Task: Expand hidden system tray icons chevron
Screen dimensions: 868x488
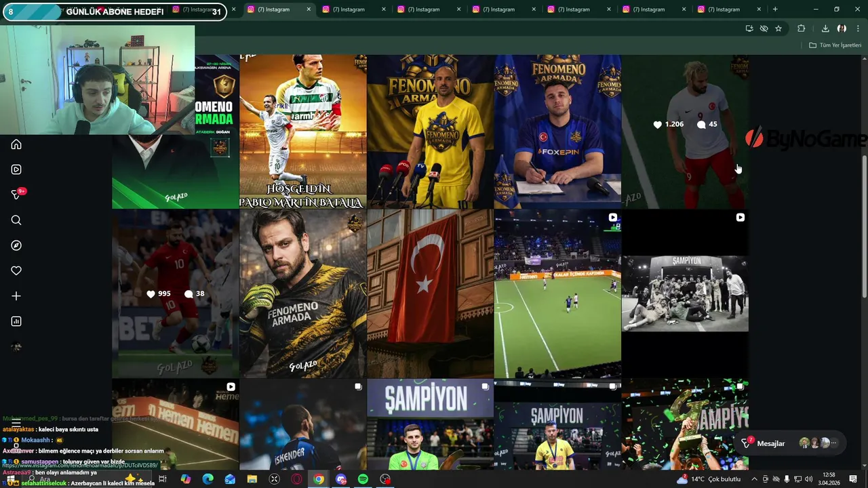Action: [x=754, y=479]
